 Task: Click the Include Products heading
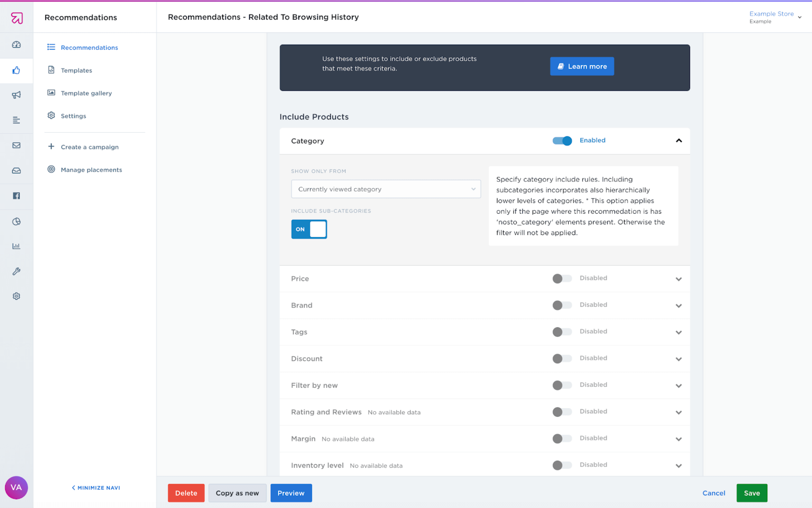pos(314,117)
